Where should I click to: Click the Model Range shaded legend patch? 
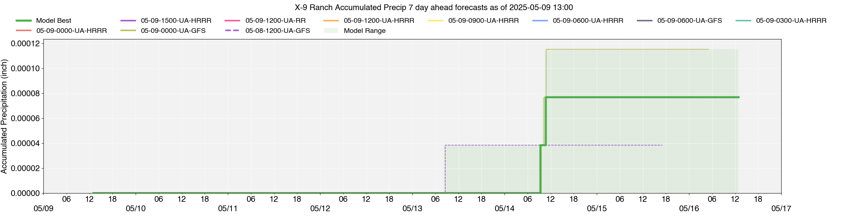pos(331,31)
